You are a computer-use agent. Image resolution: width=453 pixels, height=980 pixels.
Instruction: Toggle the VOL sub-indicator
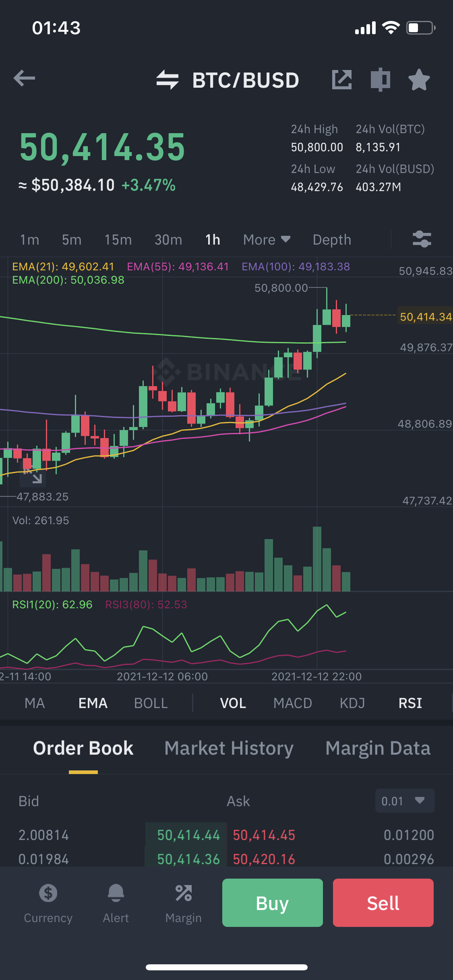pyautogui.click(x=233, y=703)
